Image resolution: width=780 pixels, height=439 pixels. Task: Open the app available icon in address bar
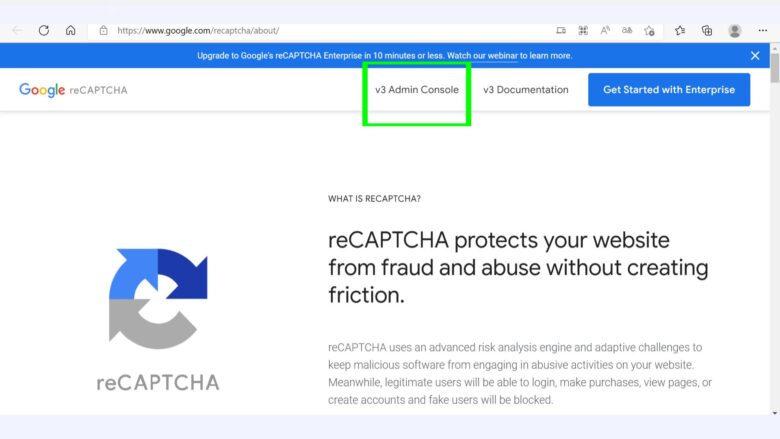(x=561, y=30)
